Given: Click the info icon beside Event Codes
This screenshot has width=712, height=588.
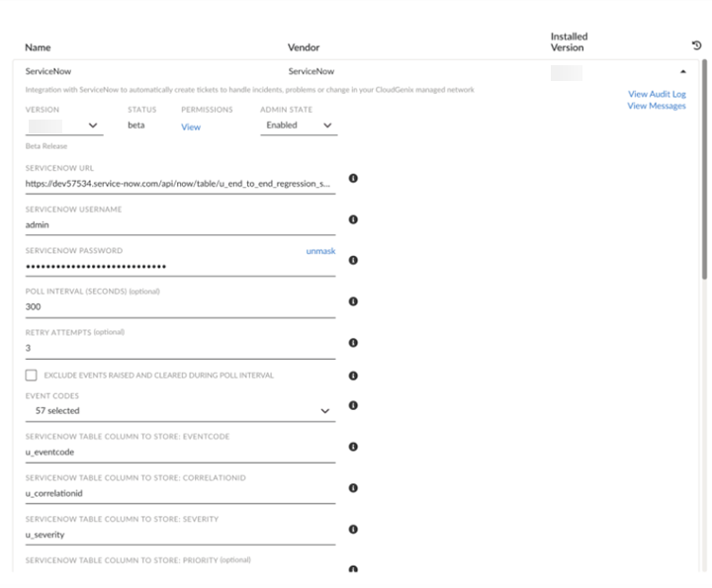Looking at the screenshot, I should (353, 405).
